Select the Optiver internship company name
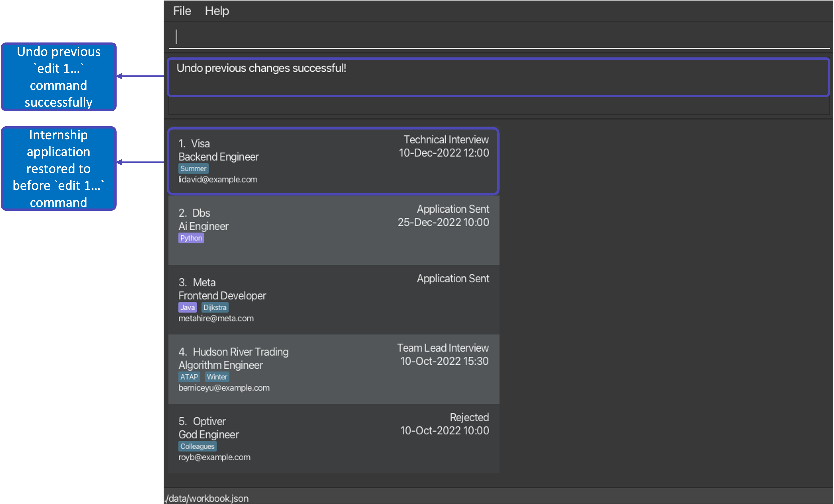The width and height of the screenshot is (834, 504). click(x=209, y=421)
